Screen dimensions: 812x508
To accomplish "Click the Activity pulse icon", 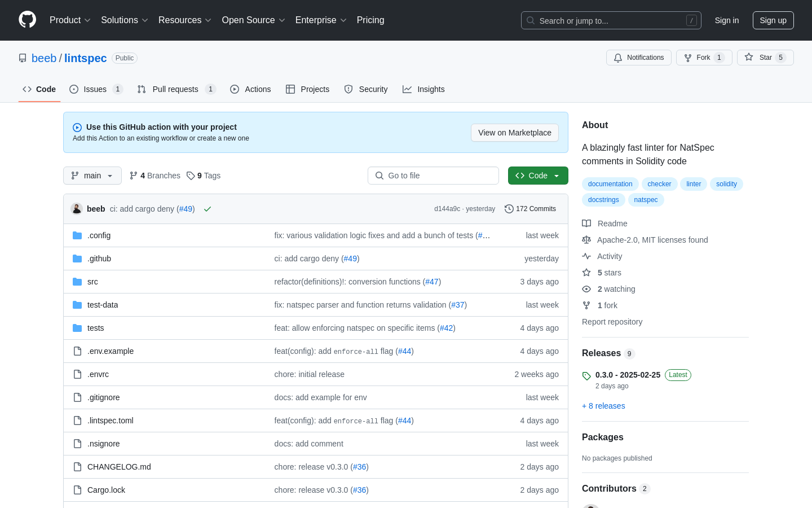I will click(586, 256).
